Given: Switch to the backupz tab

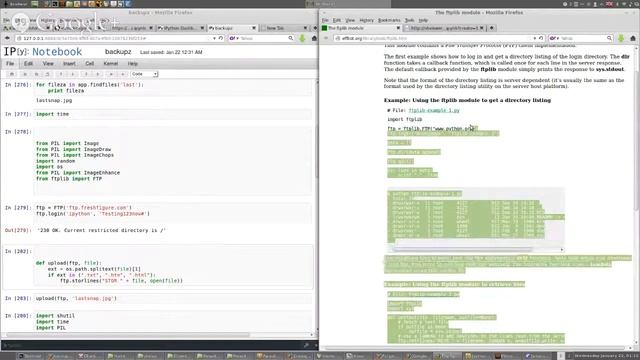Looking at the screenshot, I should [x=232, y=28].
